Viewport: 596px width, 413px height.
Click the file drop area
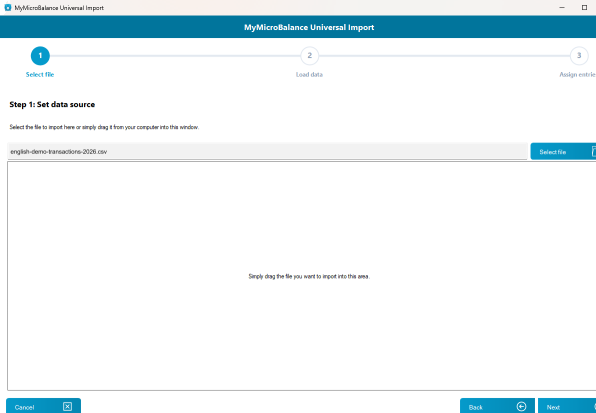(301, 276)
